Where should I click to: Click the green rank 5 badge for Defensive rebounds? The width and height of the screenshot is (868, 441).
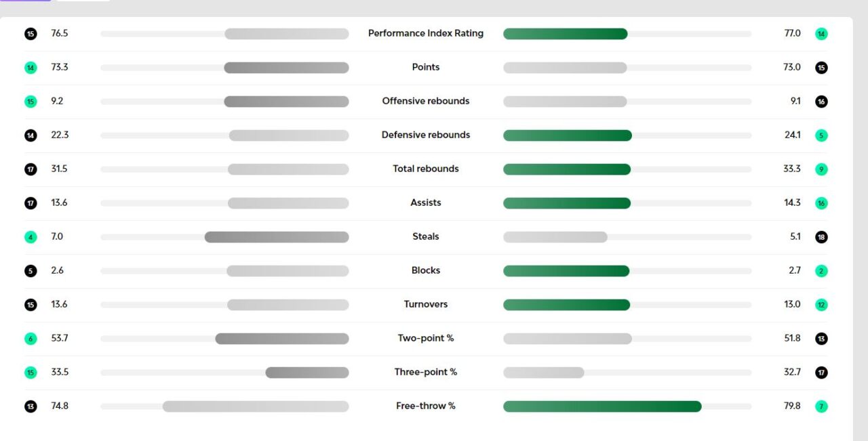click(821, 135)
